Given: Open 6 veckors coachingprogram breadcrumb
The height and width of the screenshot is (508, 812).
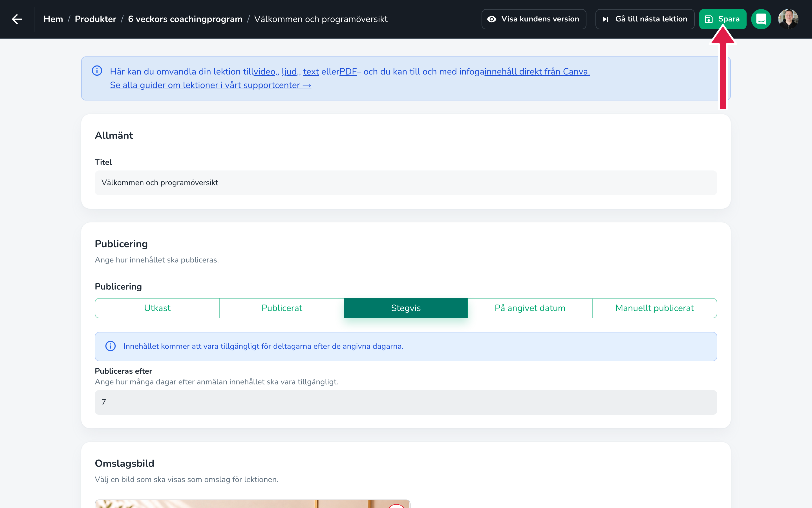Looking at the screenshot, I should click(x=185, y=19).
